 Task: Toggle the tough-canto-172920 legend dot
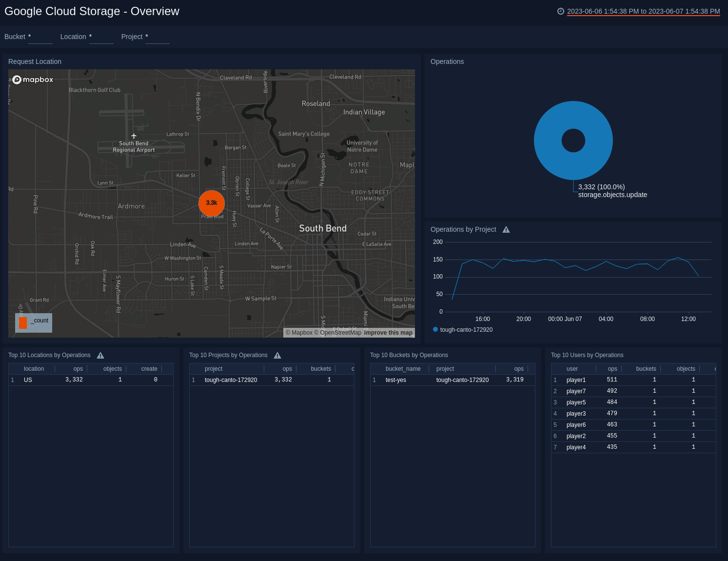(x=435, y=329)
